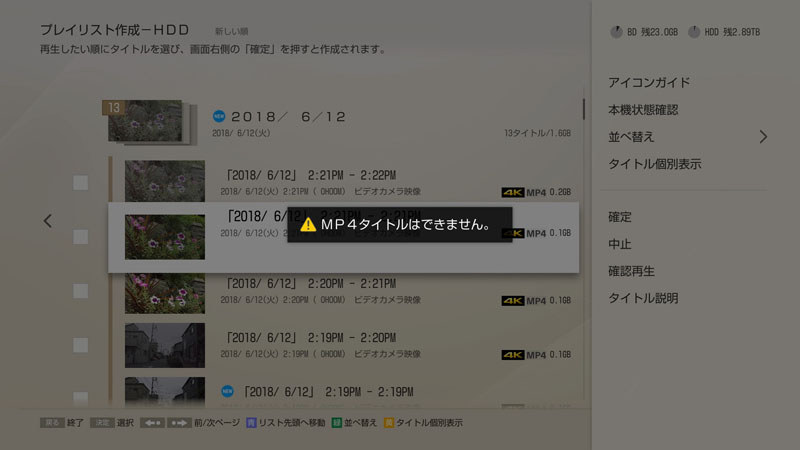Click the 戻る key icon for 終了
Image resolution: width=800 pixels, height=450 pixels.
tap(52, 422)
